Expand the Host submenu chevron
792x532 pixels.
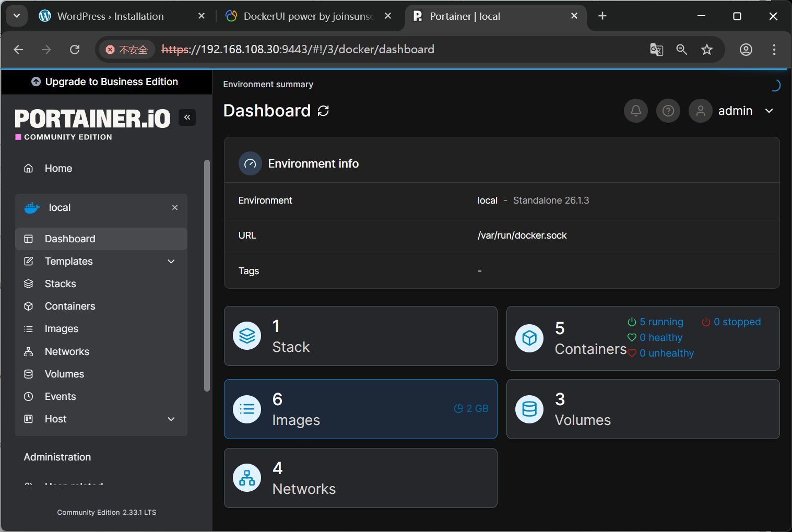pyautogui.click(x=171, y=419)
